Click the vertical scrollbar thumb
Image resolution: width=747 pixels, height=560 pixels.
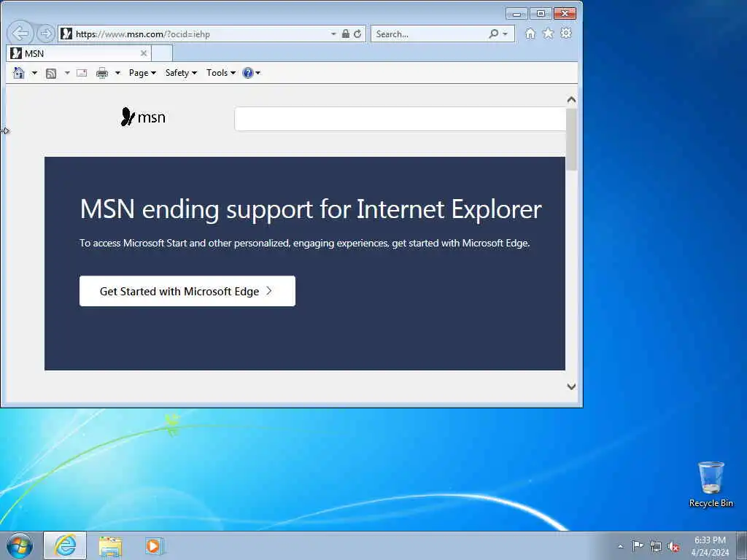tap(572, 139)
